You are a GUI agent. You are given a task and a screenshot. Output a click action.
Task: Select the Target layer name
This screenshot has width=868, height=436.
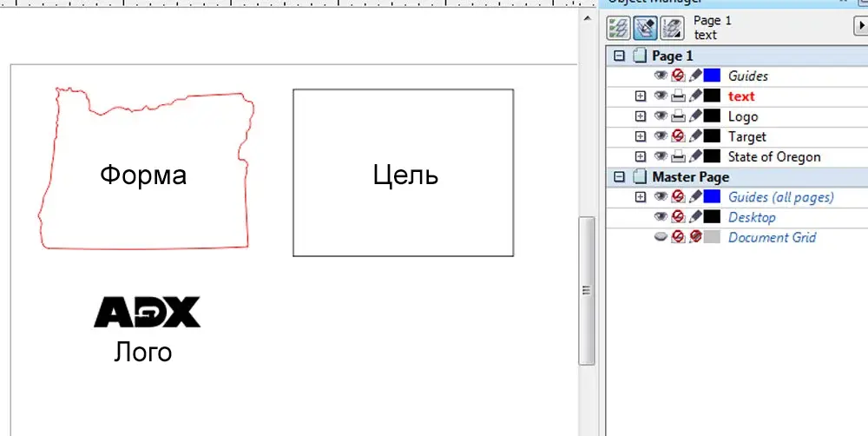(746, 137)
